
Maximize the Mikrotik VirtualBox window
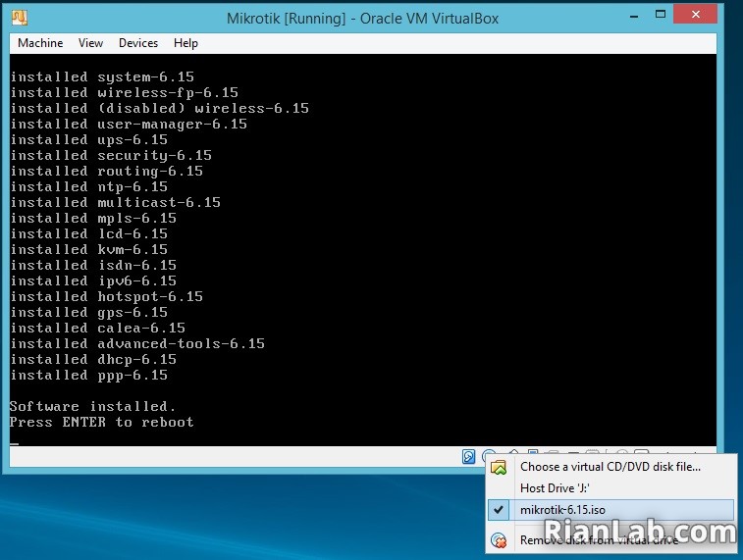(661, 14)
